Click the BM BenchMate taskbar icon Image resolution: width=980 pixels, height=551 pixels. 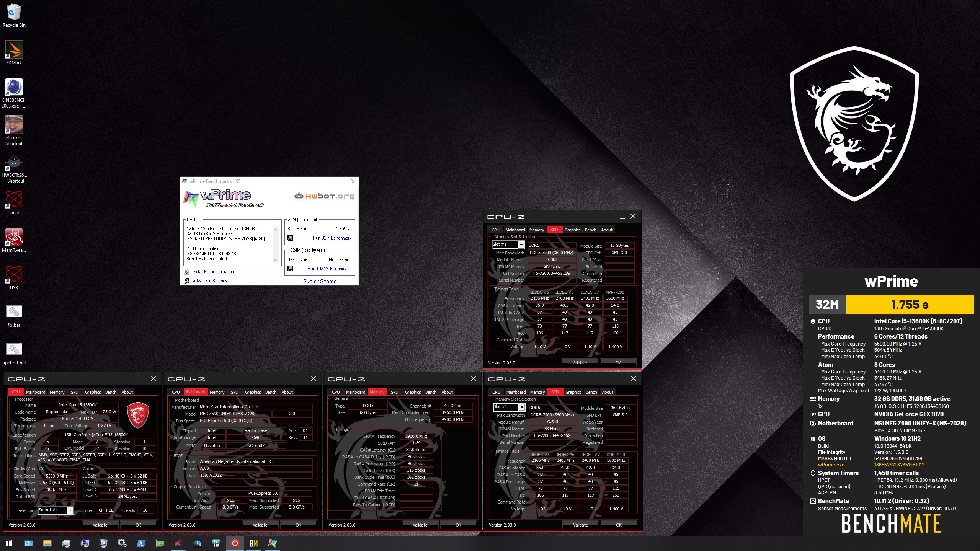pyautogui.click(x=253, y=543)
